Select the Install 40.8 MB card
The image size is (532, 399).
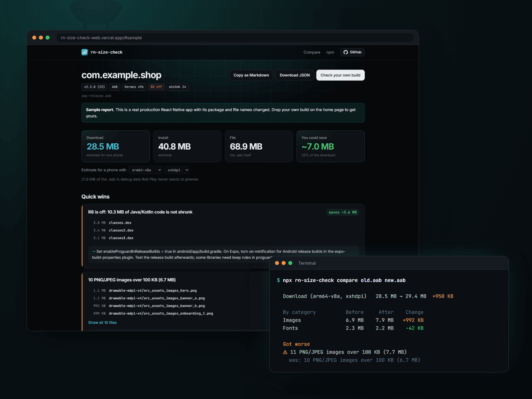(x=187, y=146)
